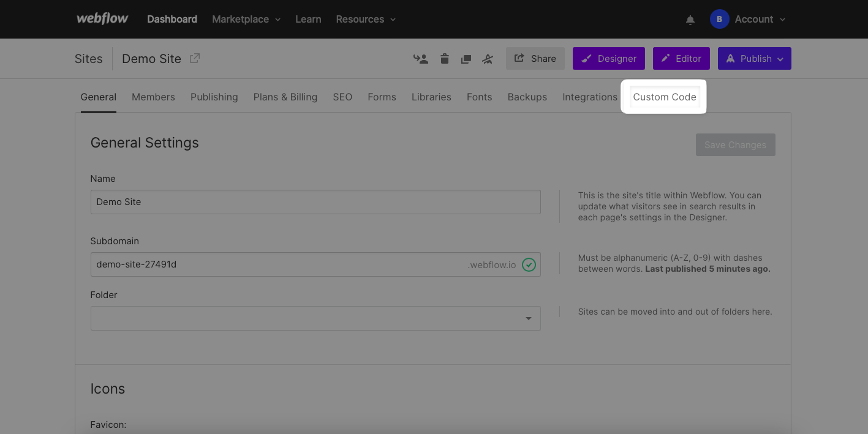Open the Marketplace dropdown menu

(246, 19)
